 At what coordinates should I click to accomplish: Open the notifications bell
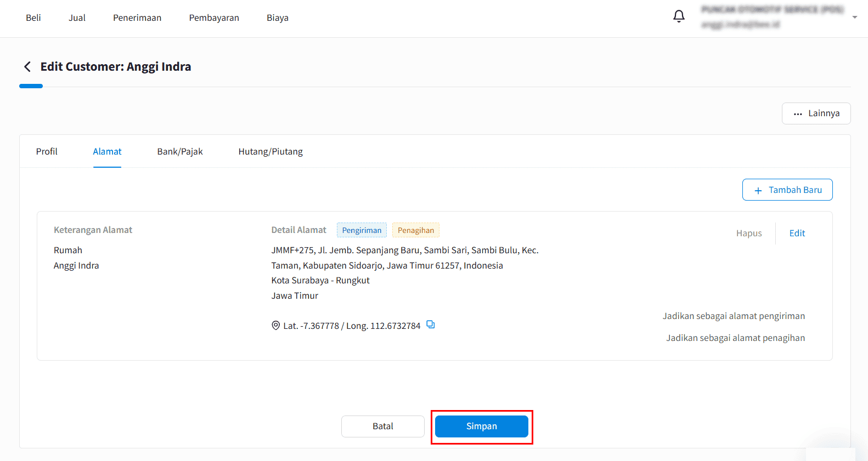[x=679, y=16]
